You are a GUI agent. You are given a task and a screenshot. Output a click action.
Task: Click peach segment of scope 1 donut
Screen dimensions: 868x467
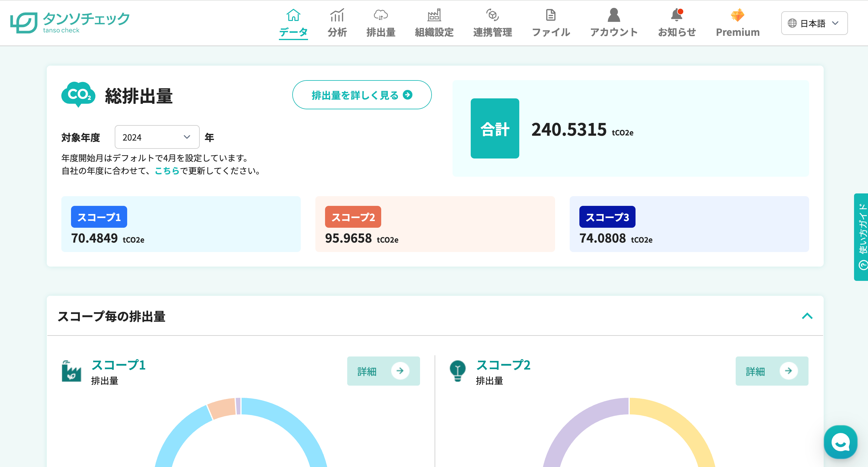[222, 408]
